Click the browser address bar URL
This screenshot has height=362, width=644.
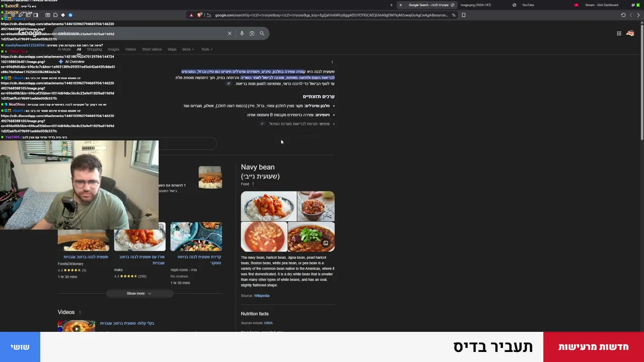[331, 15]
